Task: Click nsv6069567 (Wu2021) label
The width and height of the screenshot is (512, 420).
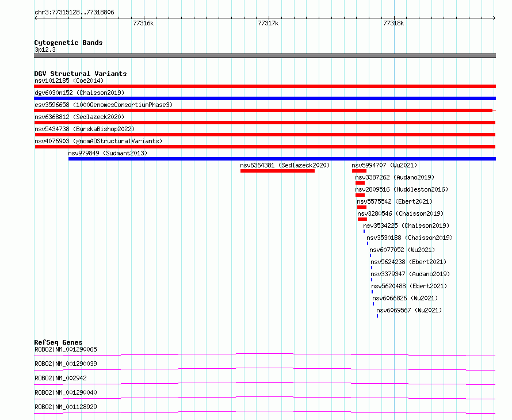Action: point(409,310)
